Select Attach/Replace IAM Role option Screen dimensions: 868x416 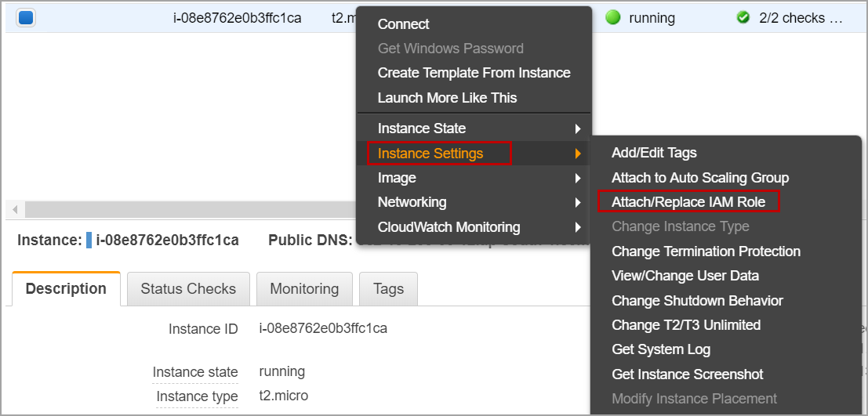click(x=688, y=202)
